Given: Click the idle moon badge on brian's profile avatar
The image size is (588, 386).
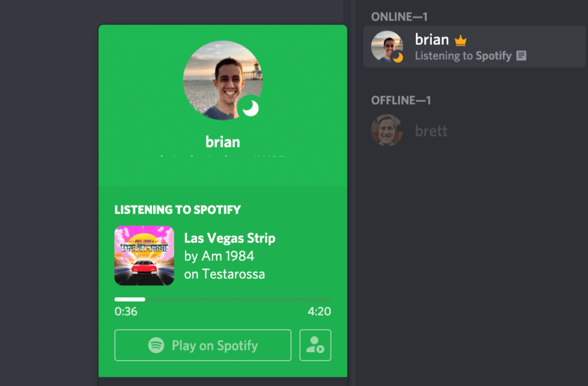Looking at the screenshot, I should click(251, 109).
